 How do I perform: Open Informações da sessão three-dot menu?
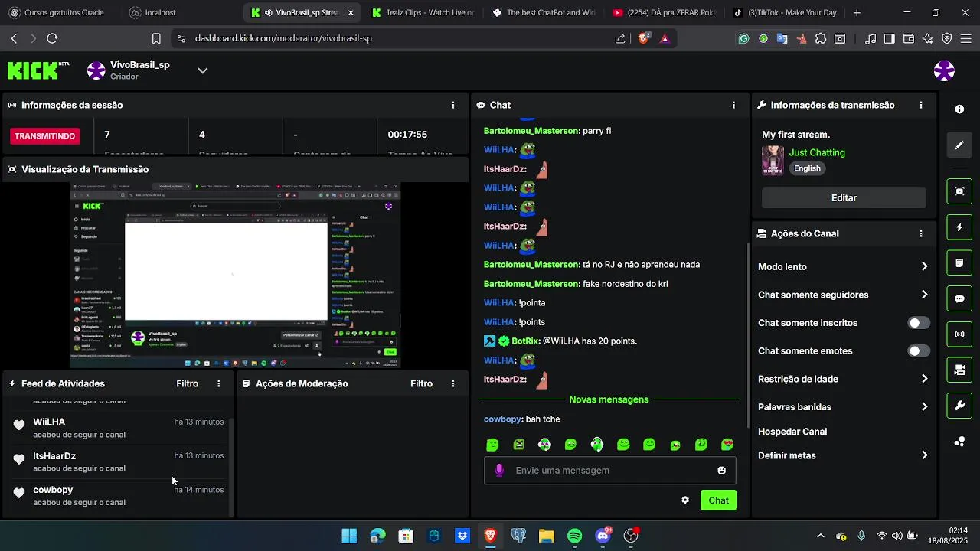pyautogui.click(x=453, y=105)
